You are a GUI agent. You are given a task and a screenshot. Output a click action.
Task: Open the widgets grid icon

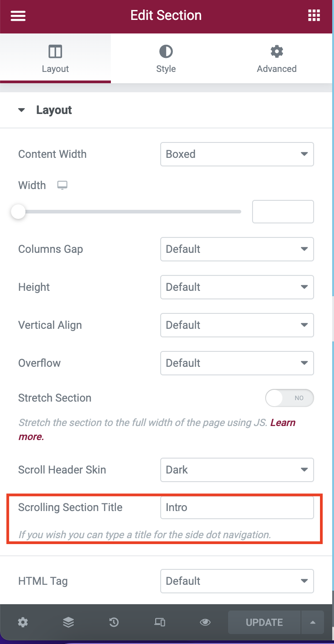314,16
